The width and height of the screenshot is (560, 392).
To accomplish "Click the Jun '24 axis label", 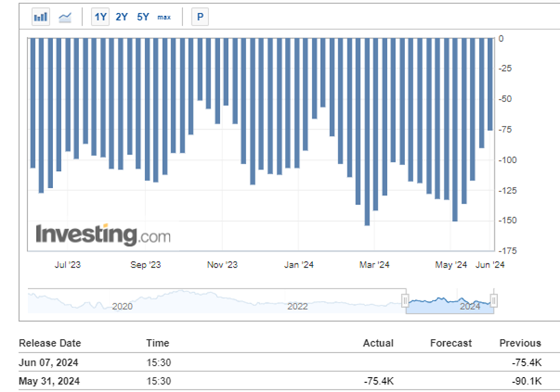I will click(x=490, y=264).
